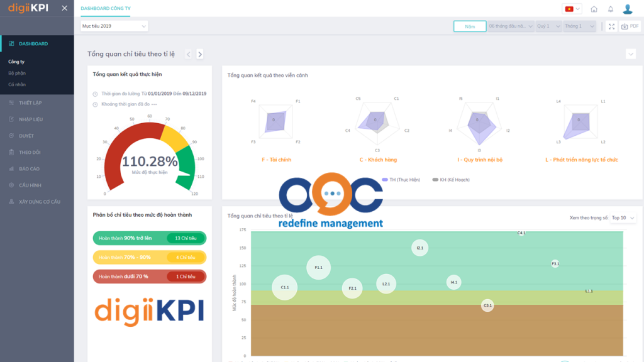The height and width of the screenshot is (362, 644).
Task: Open the Mục tiêu 2019 dropdown
Action: pos(114,26)
